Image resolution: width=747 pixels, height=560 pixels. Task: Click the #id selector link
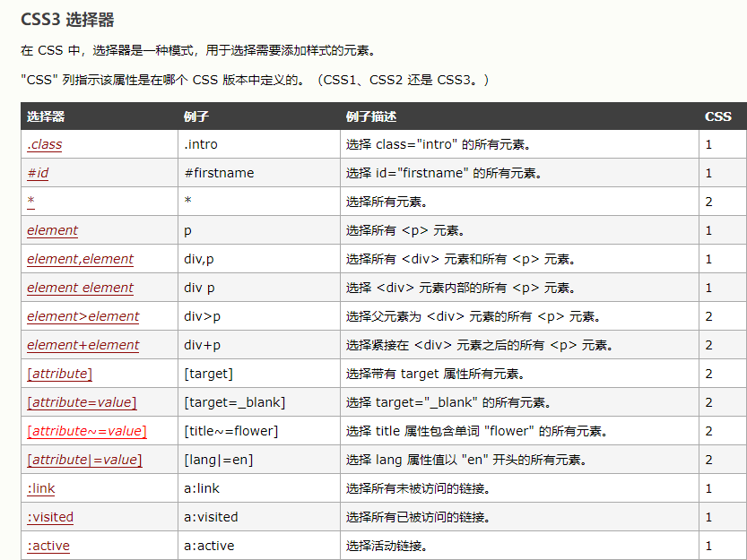[x=38, y=173]
